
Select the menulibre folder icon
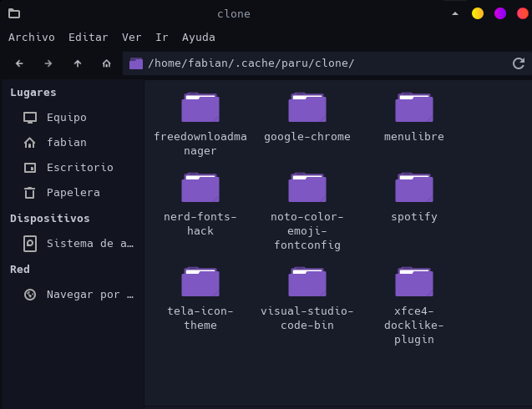414,107
